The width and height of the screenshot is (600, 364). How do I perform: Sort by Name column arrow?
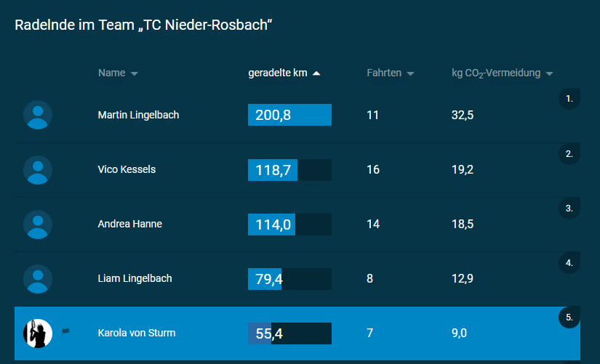(x=135, y=73)
